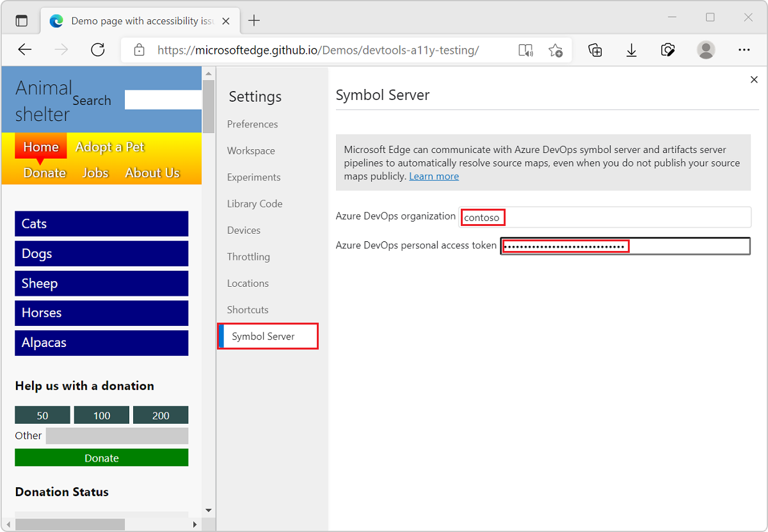Open the browser profile icon

point(705,50)
